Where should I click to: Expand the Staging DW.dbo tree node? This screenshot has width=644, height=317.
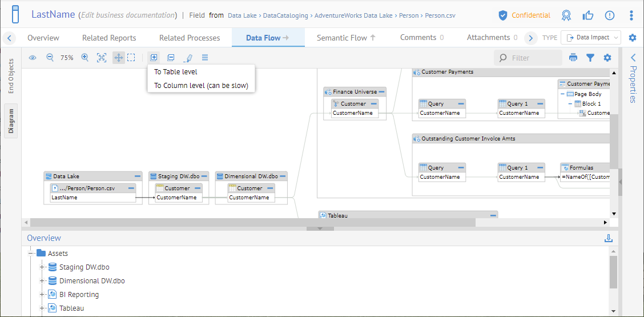tap(42, 267)
